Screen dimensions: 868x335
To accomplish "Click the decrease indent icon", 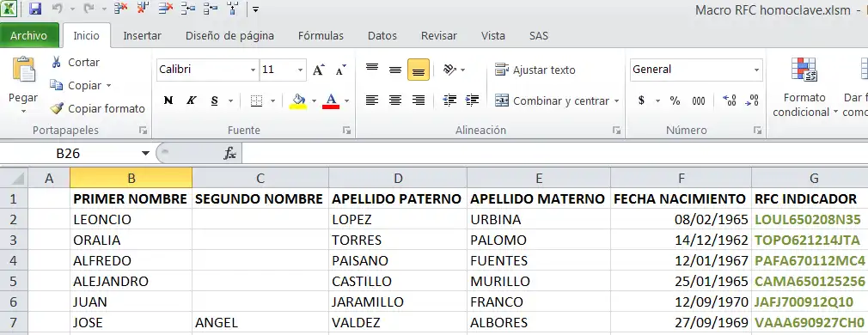I will 449,100.
